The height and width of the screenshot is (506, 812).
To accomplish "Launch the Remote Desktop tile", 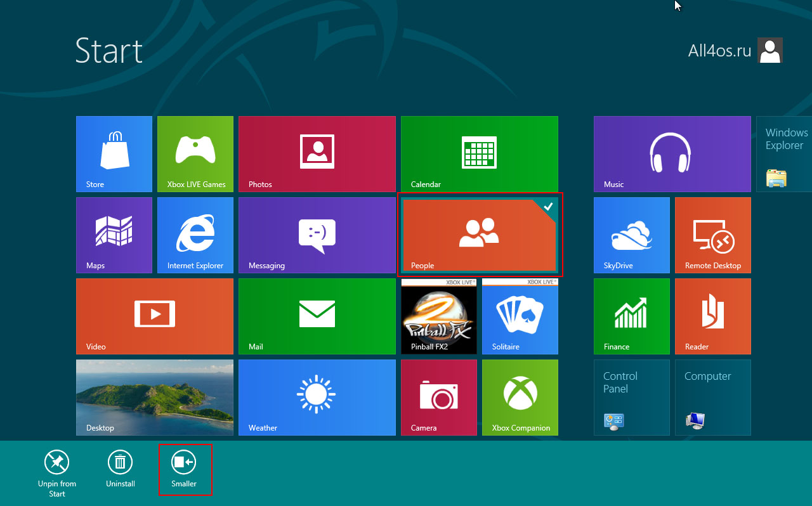I will pyautogui.click(x=713, y=235).
